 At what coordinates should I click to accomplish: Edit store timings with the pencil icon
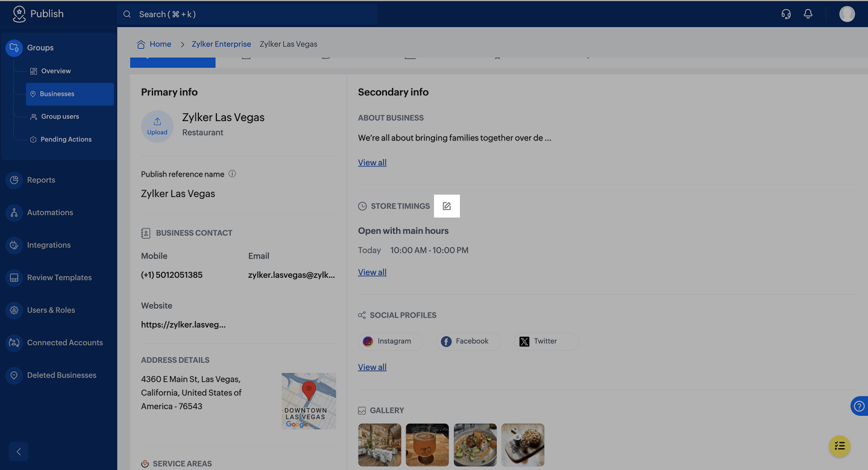(x=447, y=206)
